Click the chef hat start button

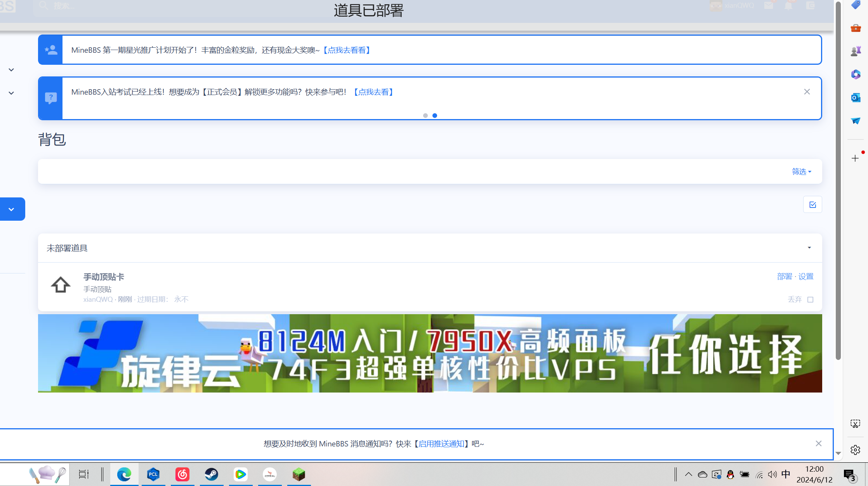47,474
